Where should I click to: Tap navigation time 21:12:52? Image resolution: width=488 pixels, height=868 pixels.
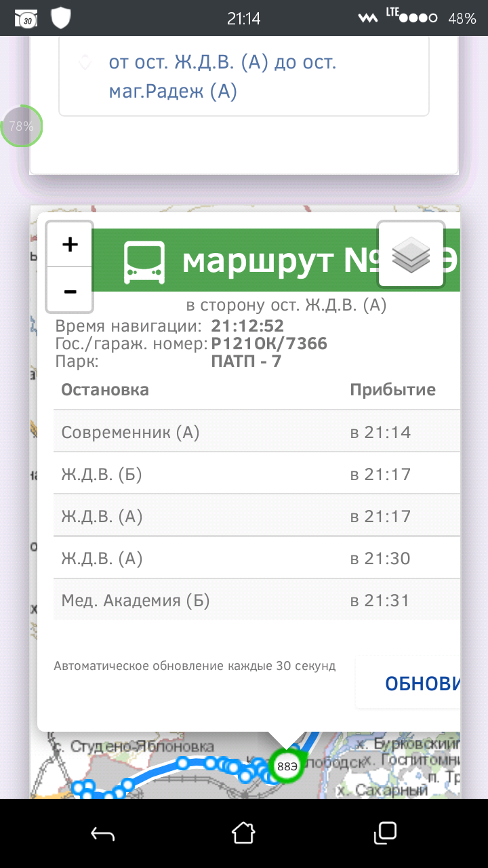pos(247,326)
